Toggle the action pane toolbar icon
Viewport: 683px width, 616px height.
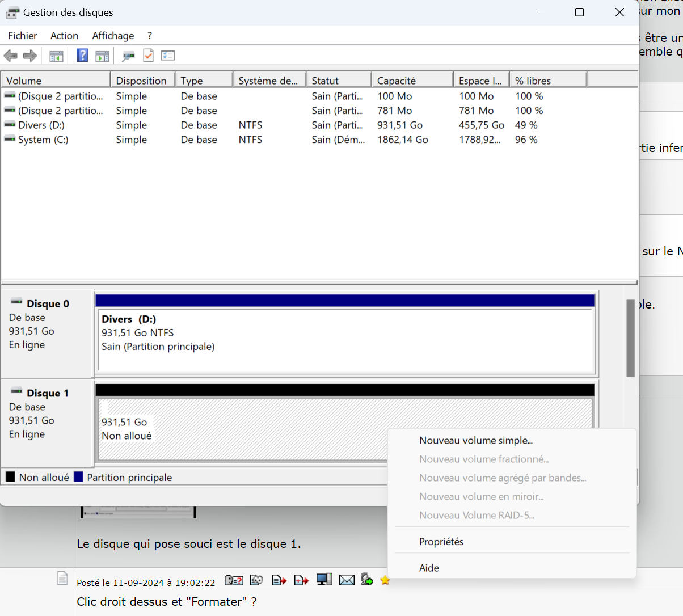click(x=102, y=56)
